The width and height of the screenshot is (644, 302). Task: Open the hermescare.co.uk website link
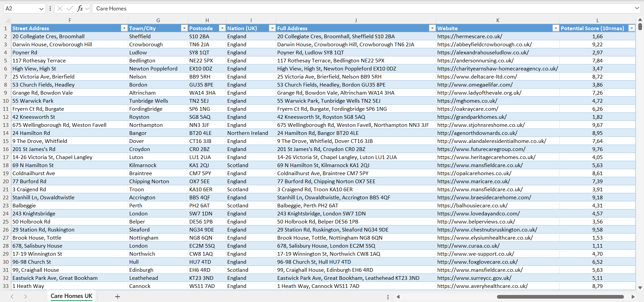(469, 36)
